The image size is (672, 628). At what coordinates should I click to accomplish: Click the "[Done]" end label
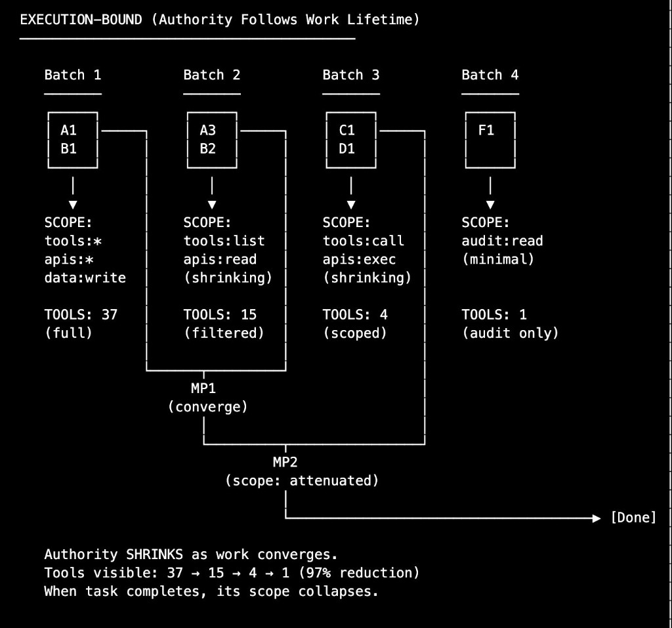point(633,517)
